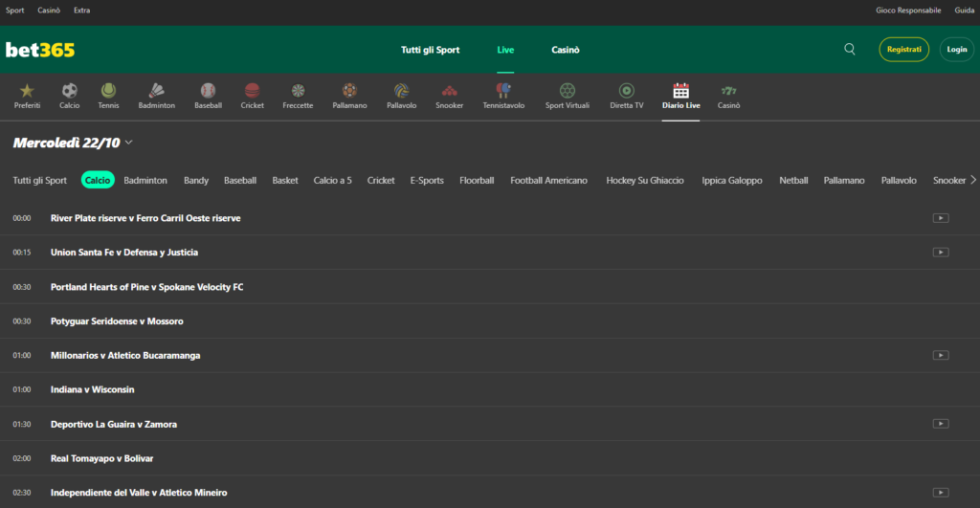Viewport: 980px width, 508px height.
Task: Open Union Santa Fe v Defensa y Justicia
Action: tap(124, 253)
